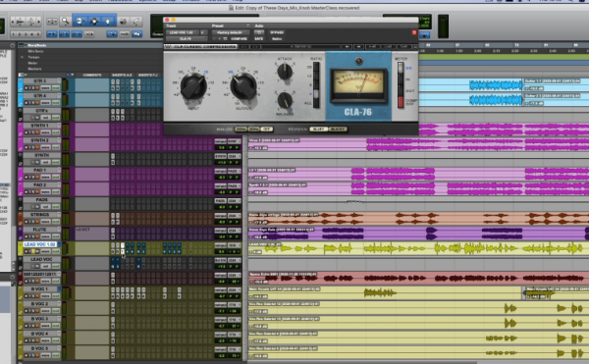589x364 pixels.
Task: Expand the Tempo ruler
Action: click(22, 57)
